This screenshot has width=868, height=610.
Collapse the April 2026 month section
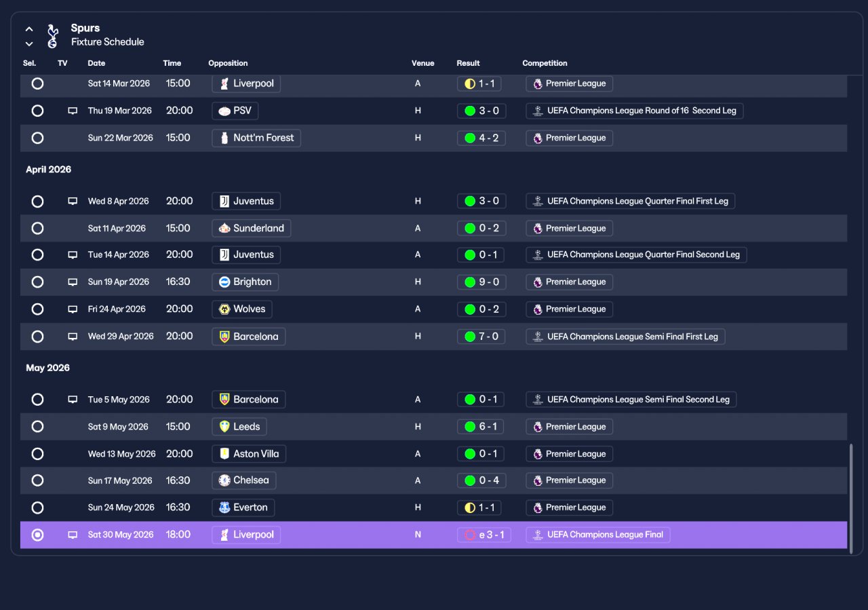[48, 170]
